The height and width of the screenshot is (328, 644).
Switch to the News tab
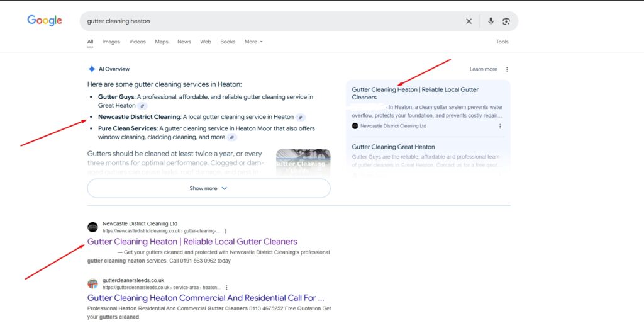[x=184, y=42]
